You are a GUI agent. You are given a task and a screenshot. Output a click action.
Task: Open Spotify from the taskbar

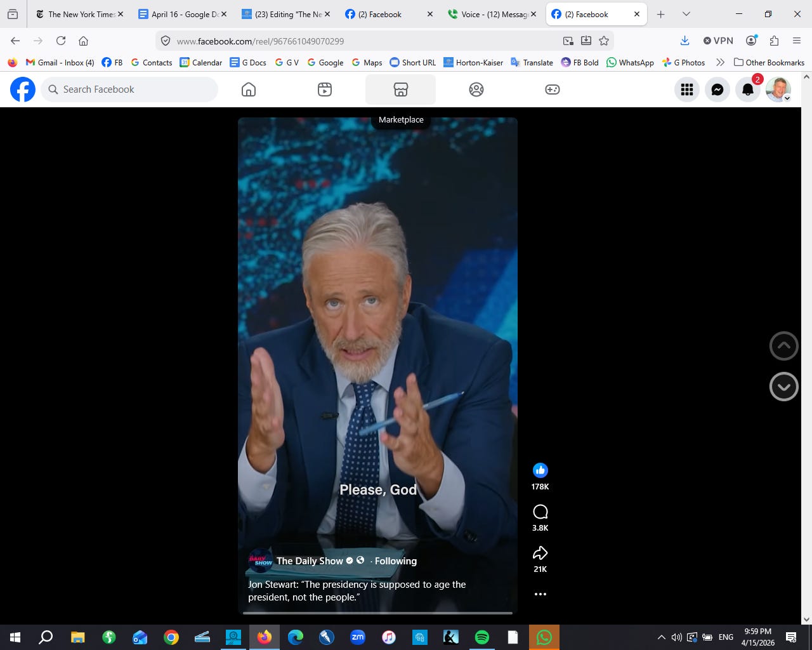482,637
